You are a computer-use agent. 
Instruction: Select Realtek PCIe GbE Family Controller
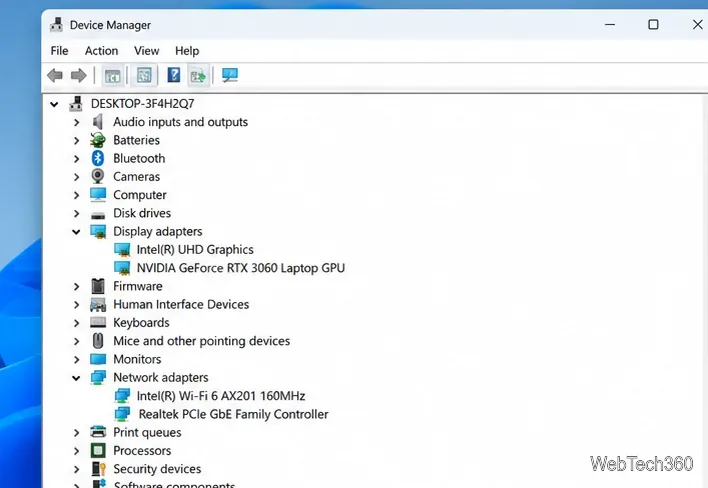point(233,414)
